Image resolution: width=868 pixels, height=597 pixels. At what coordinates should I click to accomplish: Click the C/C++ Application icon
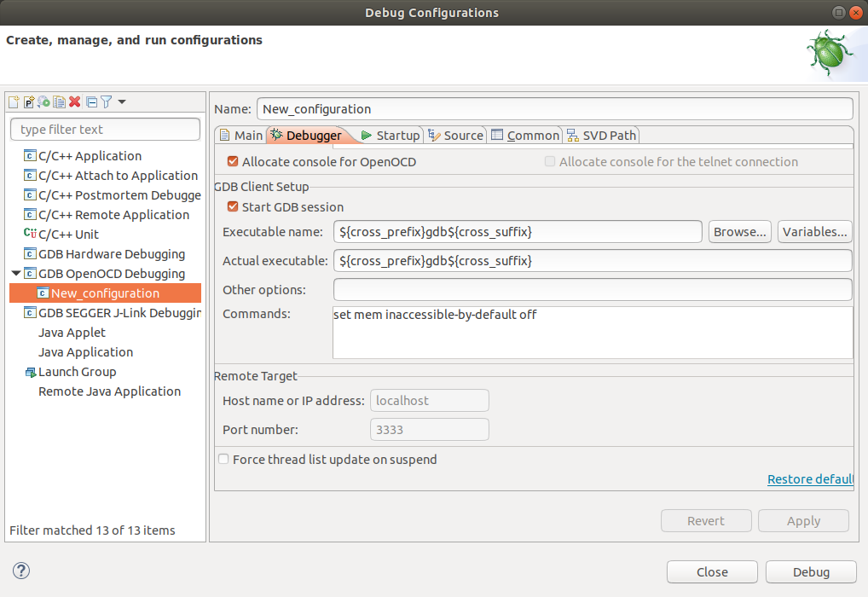(30, 155)
